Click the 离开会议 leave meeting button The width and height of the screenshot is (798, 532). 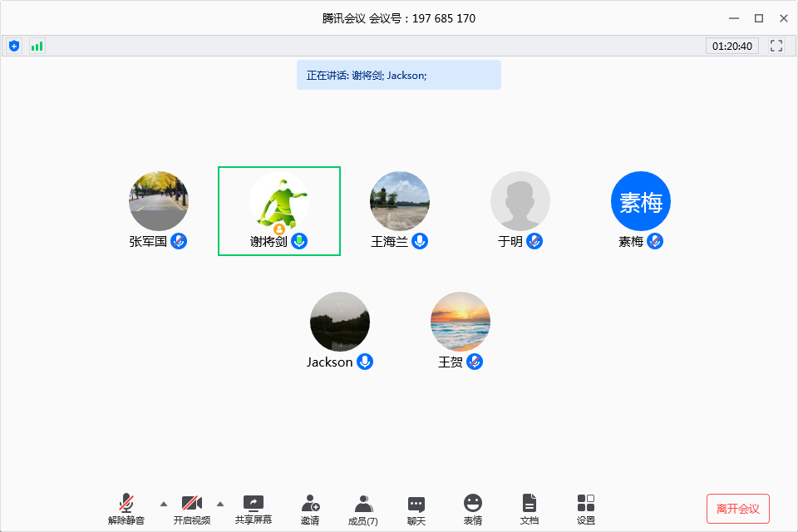737,509
